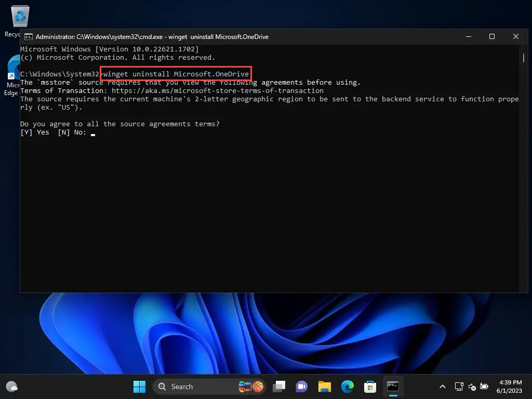Open the cmd window system menu icon
532x399 pixels.
(x=29, y=37)
